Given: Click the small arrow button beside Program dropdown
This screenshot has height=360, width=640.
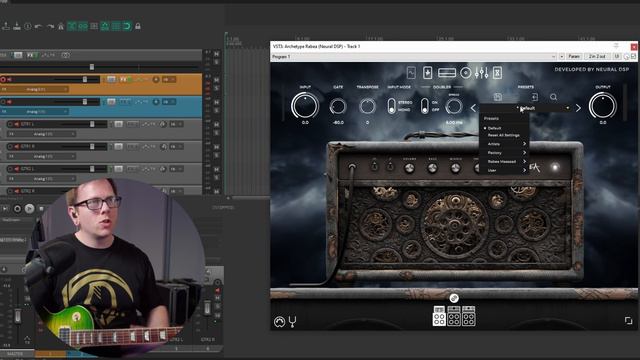Looking at the screenshot, I should 562,57.
